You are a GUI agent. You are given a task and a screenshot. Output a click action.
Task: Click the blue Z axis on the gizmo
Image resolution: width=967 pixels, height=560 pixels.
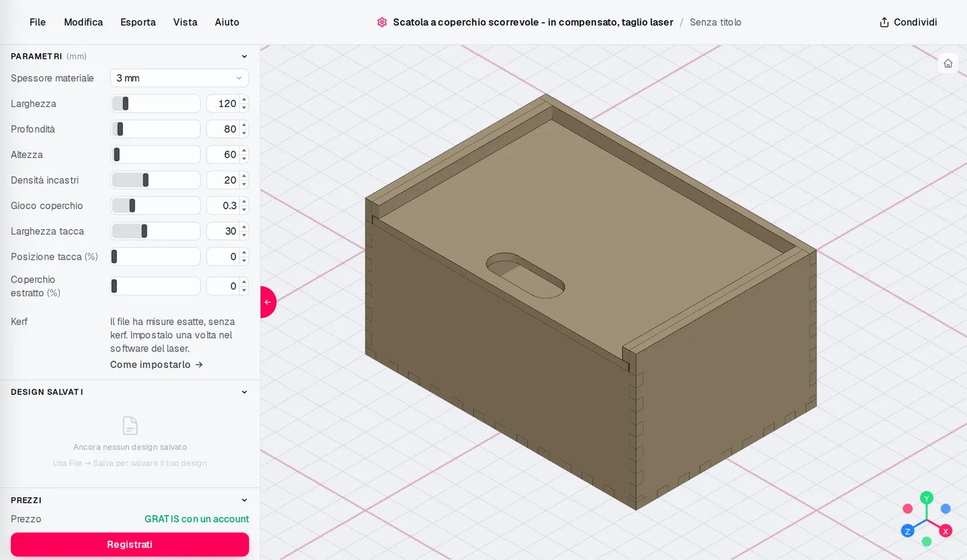click(908, 531)
